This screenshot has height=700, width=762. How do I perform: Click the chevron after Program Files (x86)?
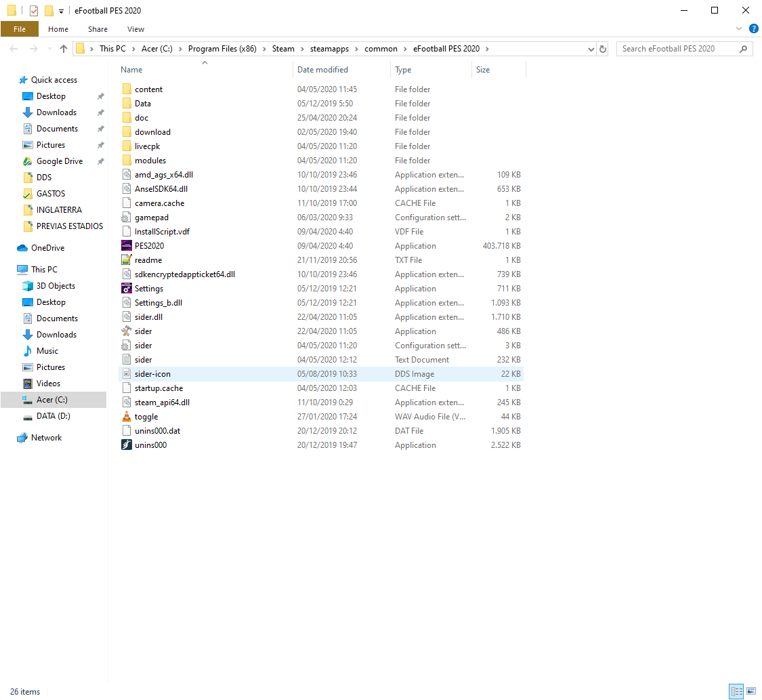(x=264, y=49)
